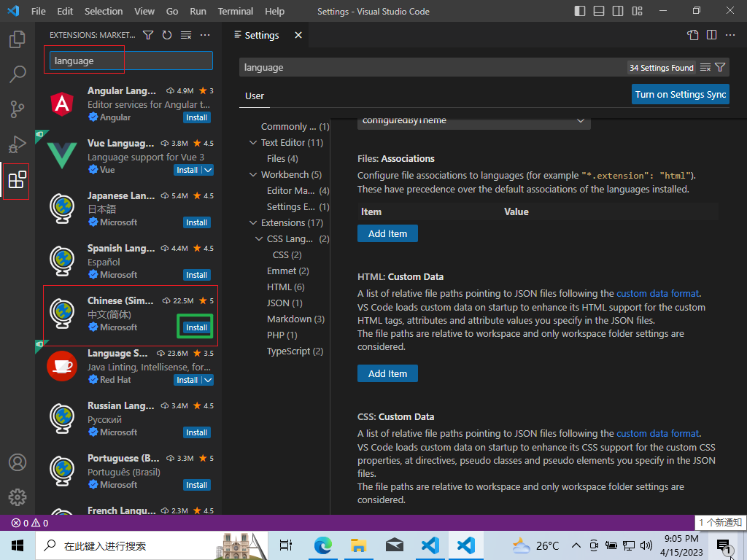Open the Accounts icon in activity bar
The image size is (747, 560).
(x=18, y=462)
